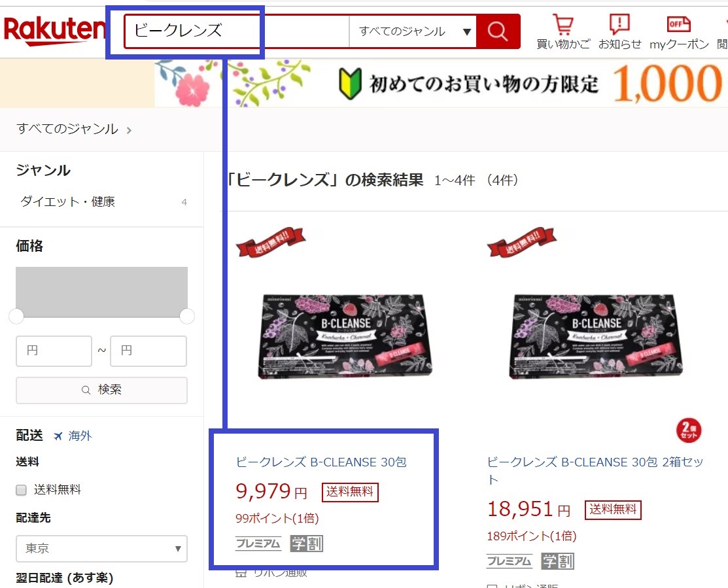
Task: Click the 学割 badge on first product
Action: 306,544
